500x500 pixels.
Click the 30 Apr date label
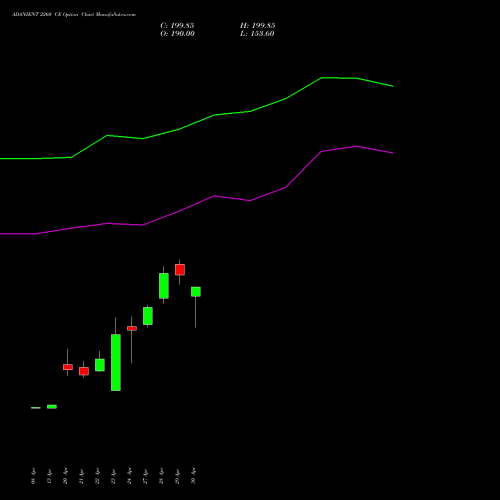pyautogui.click(x=193, y=476)
